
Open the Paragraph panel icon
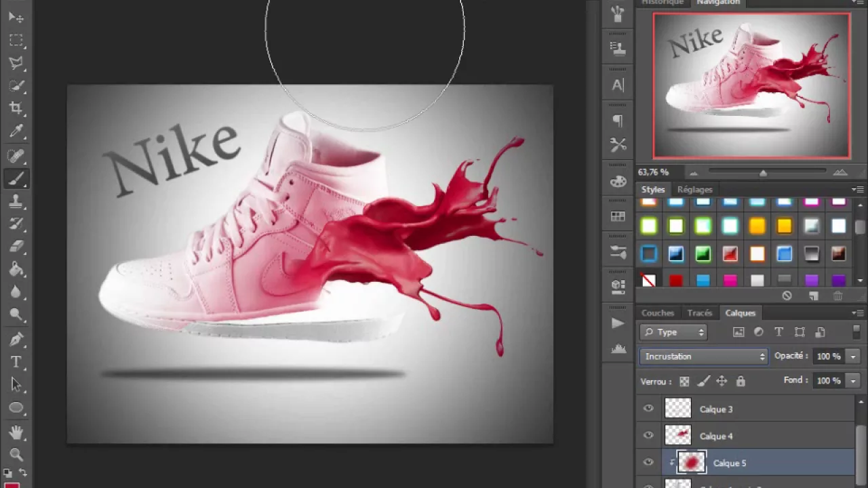point(618,121)
